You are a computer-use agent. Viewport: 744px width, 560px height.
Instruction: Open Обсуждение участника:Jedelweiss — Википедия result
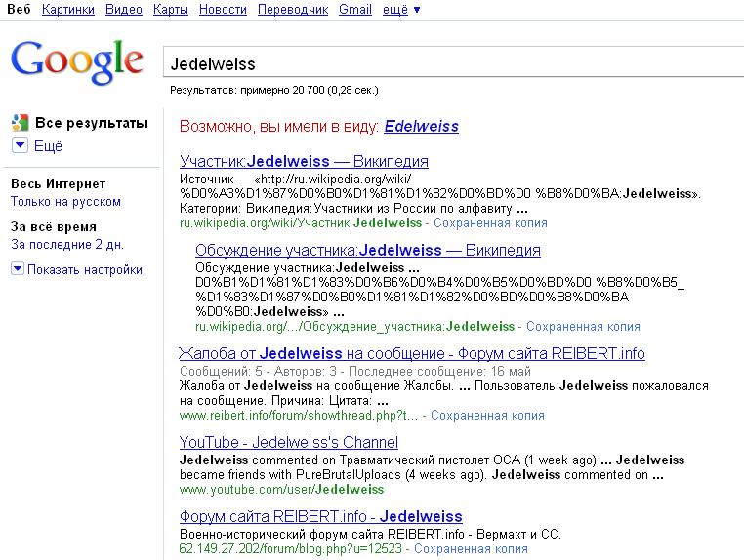368,251
